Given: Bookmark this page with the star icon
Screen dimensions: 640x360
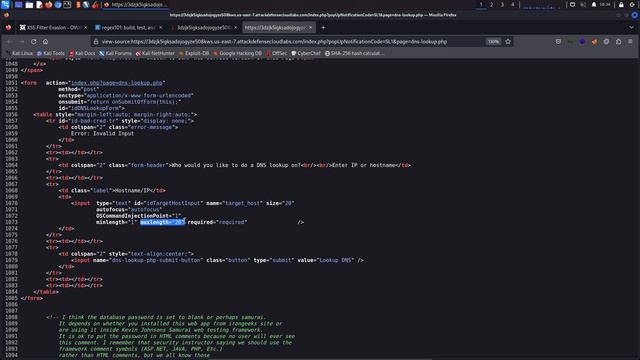Looking at the screenshot, I should (508, 41).
